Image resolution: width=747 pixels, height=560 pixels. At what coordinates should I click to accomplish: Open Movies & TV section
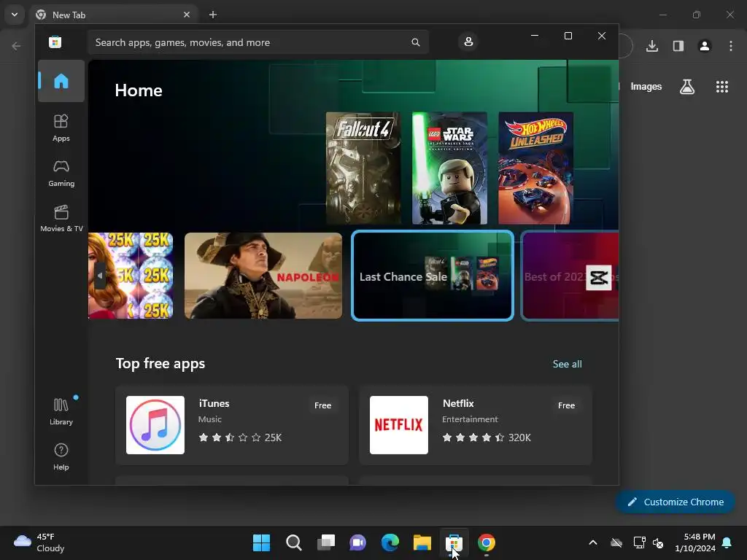61,218
